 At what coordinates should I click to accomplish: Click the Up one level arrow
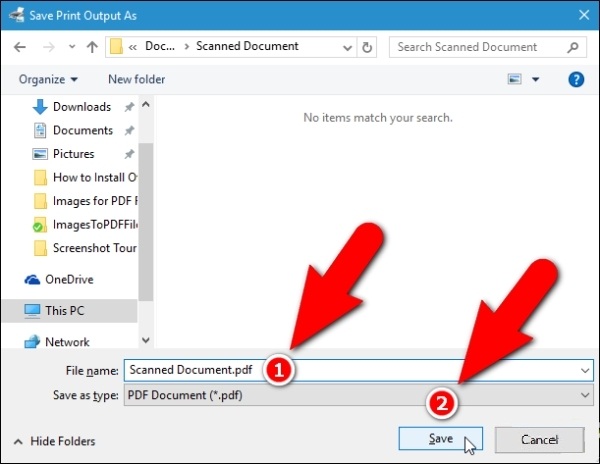91,47
